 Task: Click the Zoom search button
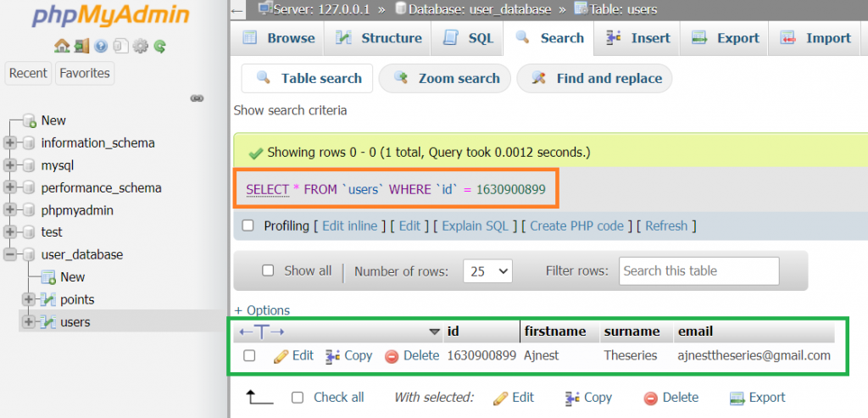pyautogui.click(x=447, y=79)
